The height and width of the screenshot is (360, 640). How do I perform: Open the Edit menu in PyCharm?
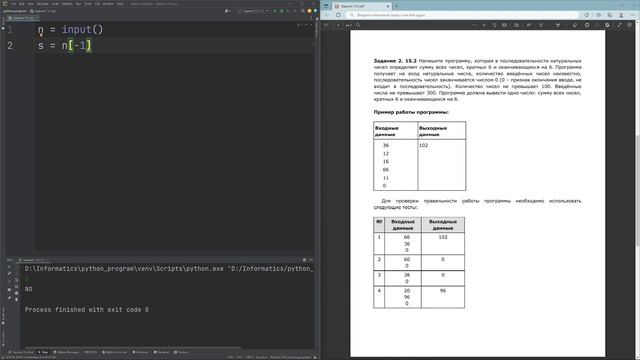22,4
